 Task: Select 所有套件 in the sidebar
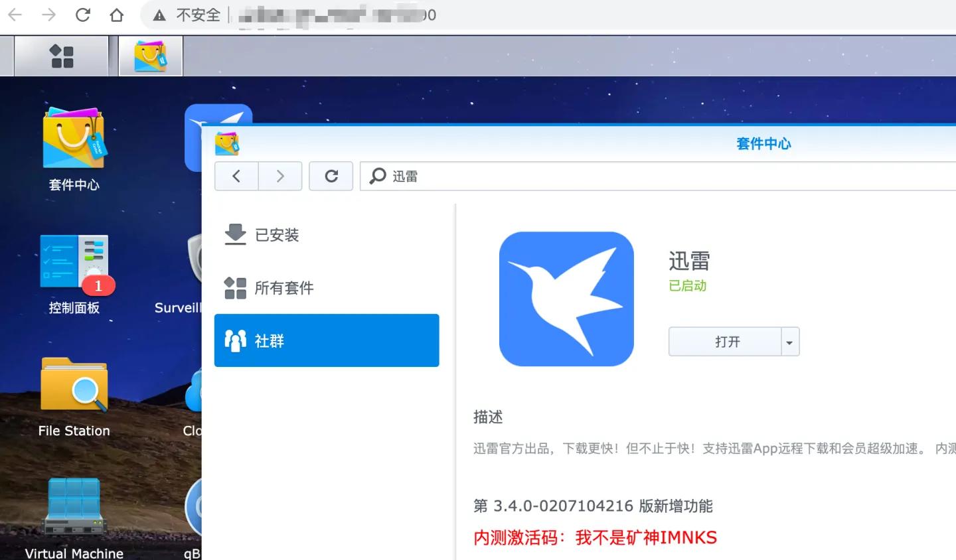coord(327,287)
